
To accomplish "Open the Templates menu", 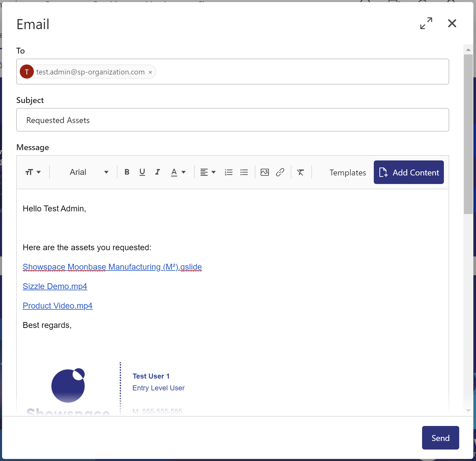I will click(x=348, y=173).
